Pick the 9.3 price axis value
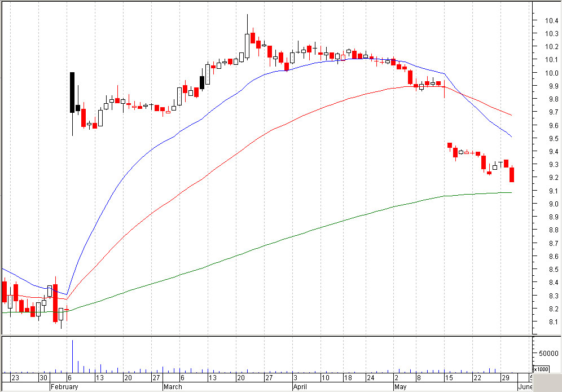Image resolution: width=562 pixels, height=392 pixels. pos(554,165)
